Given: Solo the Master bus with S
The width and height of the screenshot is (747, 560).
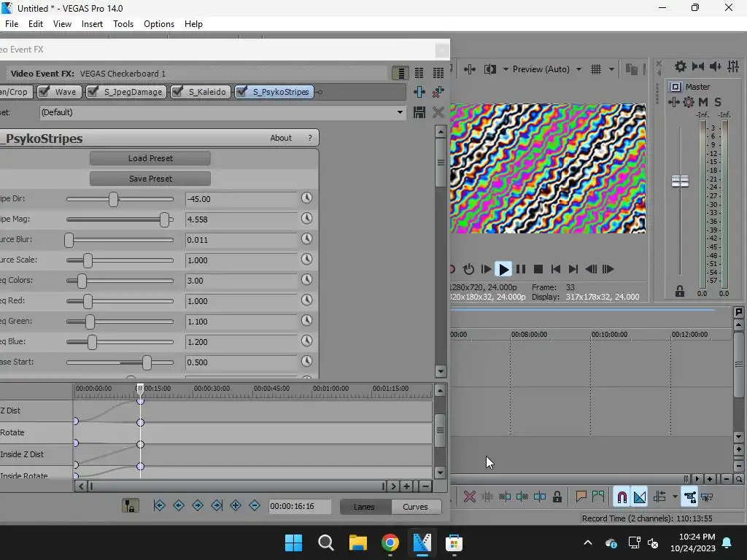Looking at the screenshot, I should pyautogui.click(x=718, y=102).
